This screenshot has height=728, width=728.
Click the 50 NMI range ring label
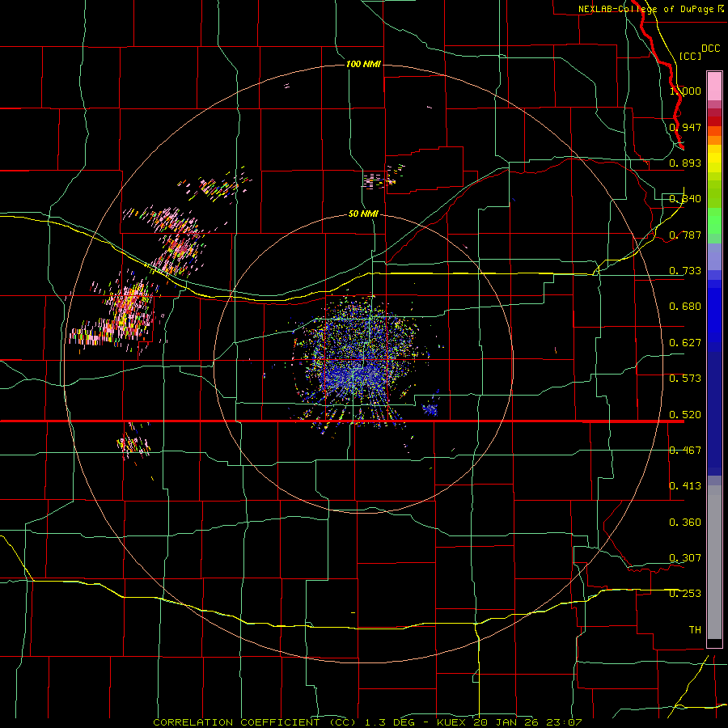click(x=363, y=214)
